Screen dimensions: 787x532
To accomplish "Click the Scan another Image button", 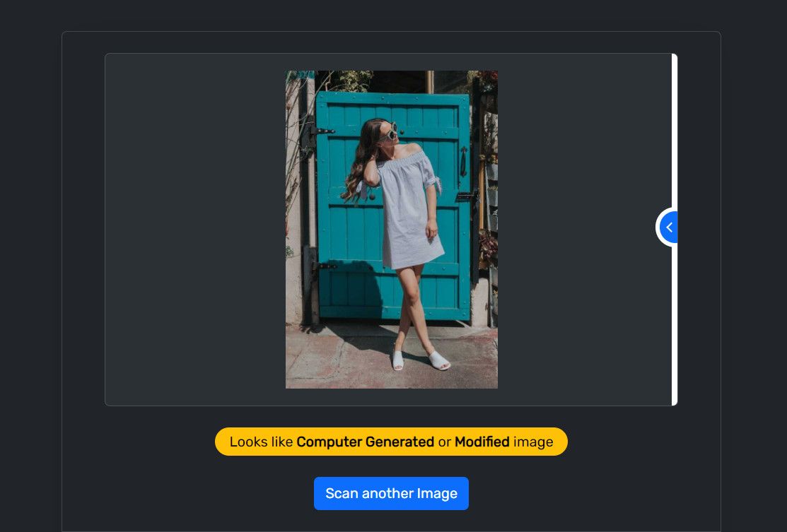I will click(391, 493).
